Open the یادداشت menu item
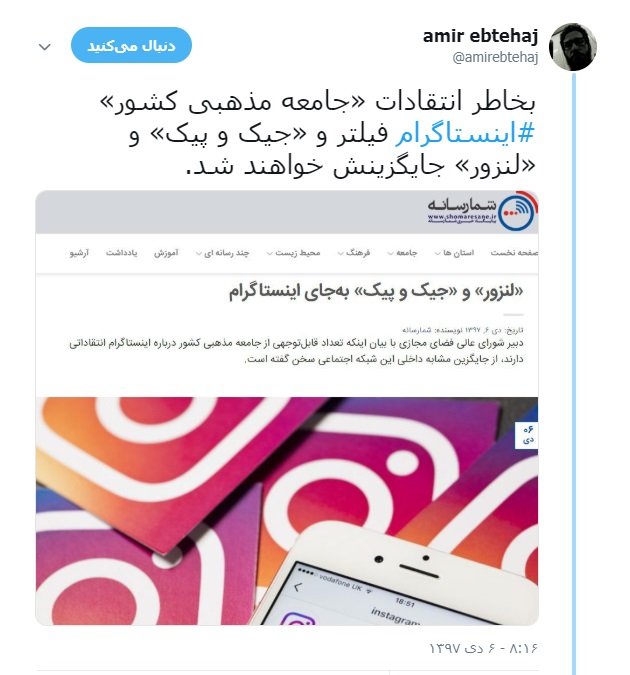The width and height of the screenshot is (630, 675). click(121, 253)
